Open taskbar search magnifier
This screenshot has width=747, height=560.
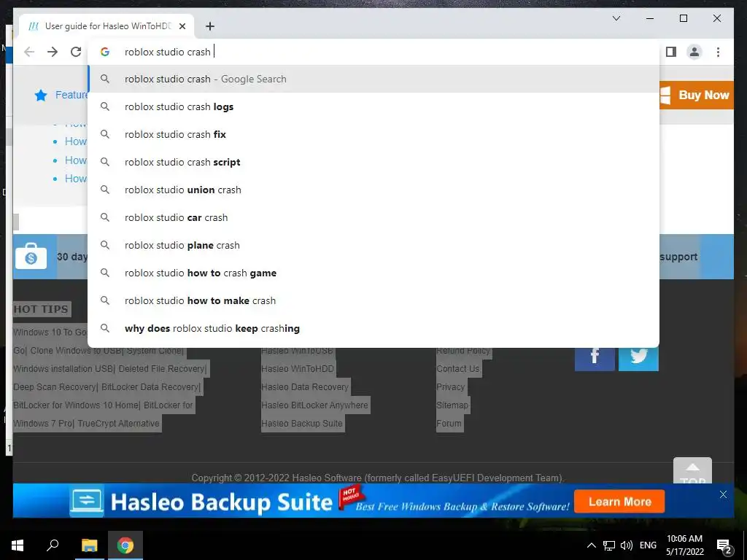click(53, 545)
